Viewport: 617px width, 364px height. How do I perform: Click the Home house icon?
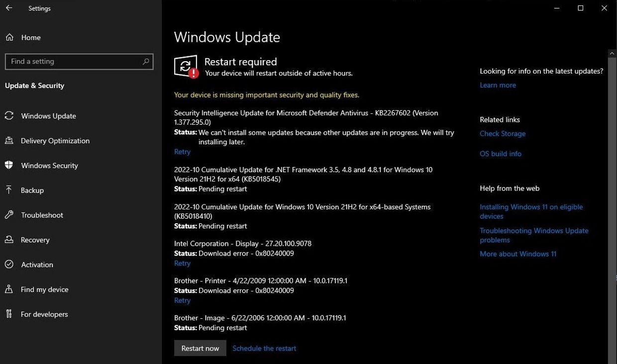coord(9,37)
